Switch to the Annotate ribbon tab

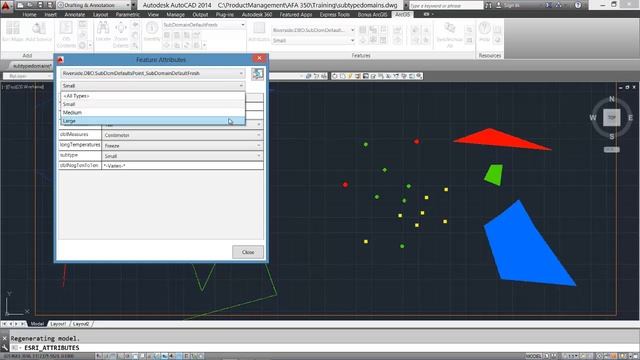point(75,14)
